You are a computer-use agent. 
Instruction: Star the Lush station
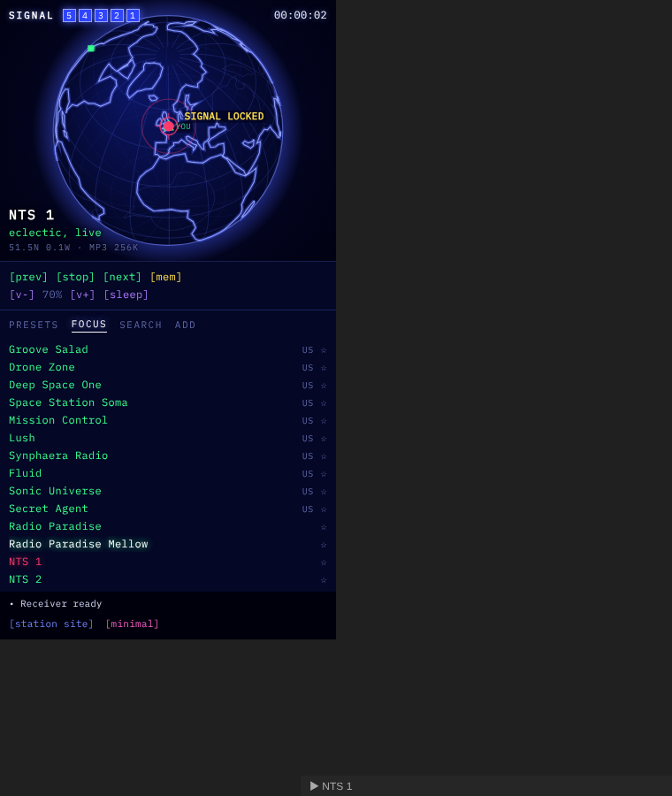324,438
